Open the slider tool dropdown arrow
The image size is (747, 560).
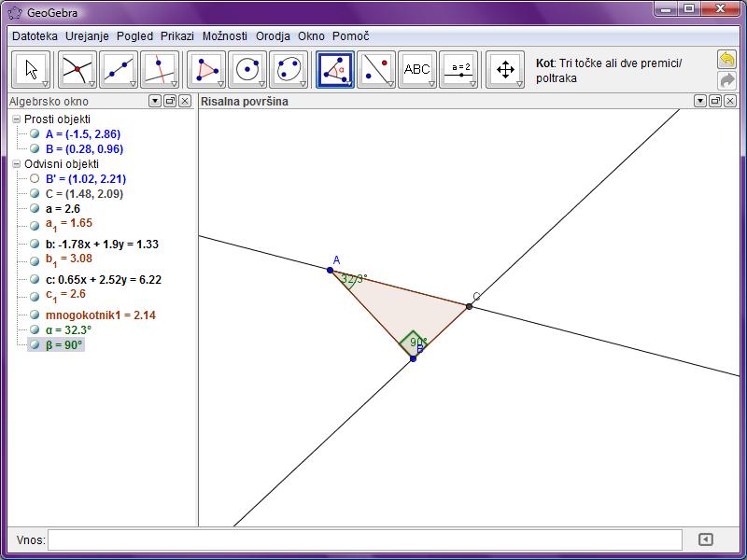tap(473, 84)
